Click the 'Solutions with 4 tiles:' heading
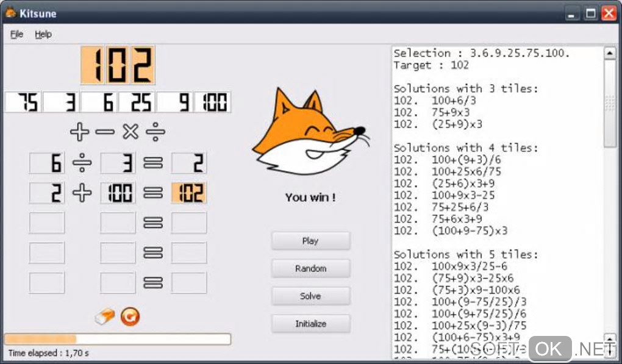Image resolution: width=622 pixels, height=364 pixels. pos(466,148)
